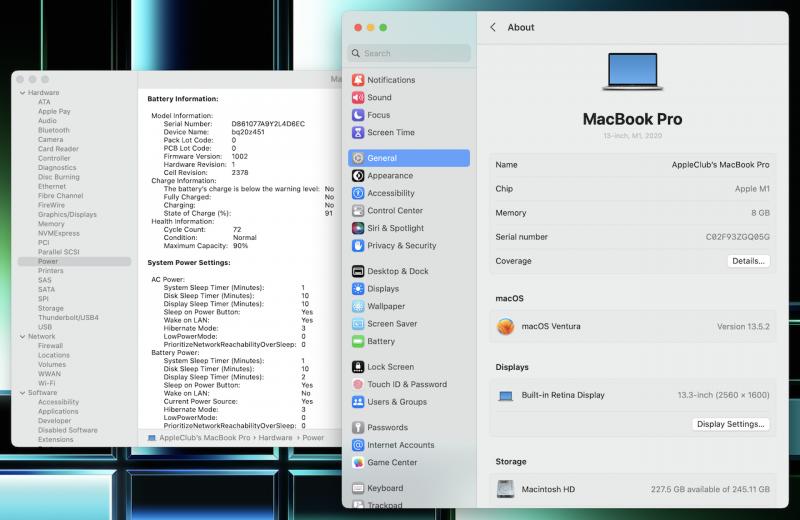Select Firewall under Network in System Information
800x520 pixels.
50,346
